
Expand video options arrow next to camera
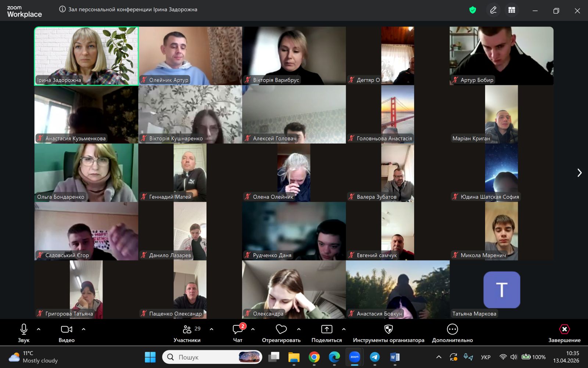pyautogui.click(x=83, y=329)
